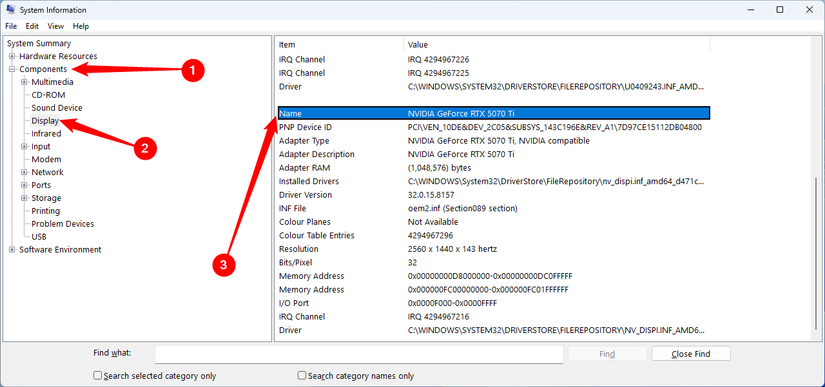The width and height of the screenshot is (825, 387).
Task: Collapse the Components node
Action: (12, 69)
